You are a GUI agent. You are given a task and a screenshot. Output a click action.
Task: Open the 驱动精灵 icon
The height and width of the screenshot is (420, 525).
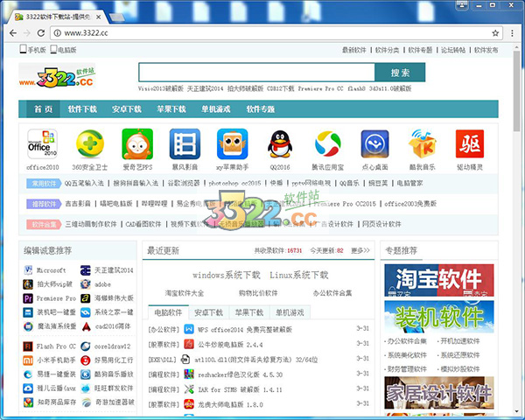tap(470, 143)
